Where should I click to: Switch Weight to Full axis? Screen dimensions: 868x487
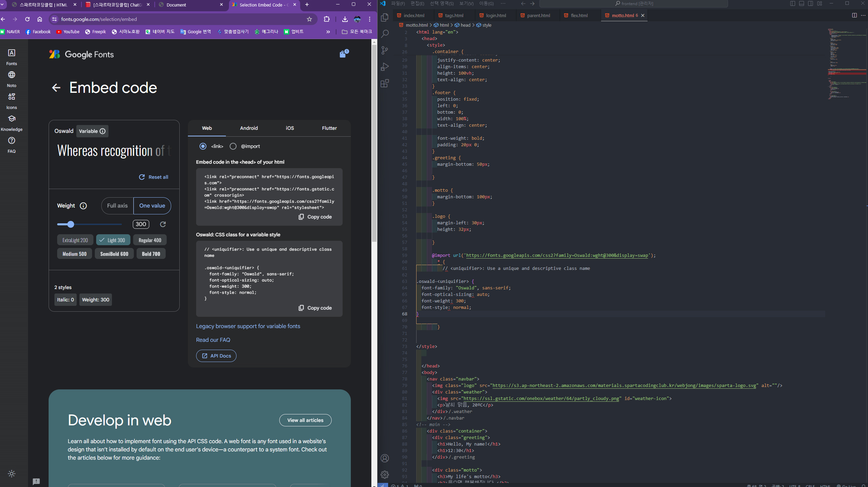coord(117,206)
